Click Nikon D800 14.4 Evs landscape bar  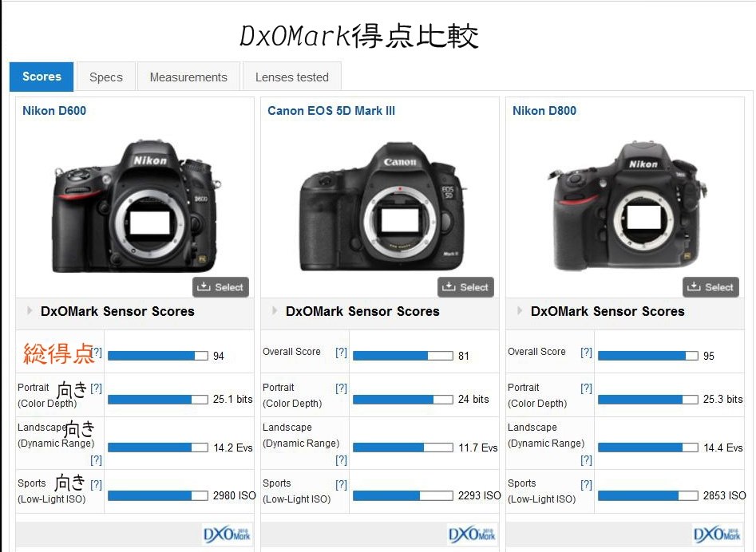648,448
